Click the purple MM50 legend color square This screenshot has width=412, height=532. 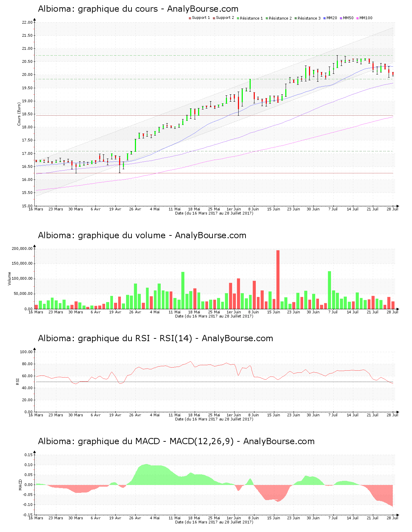coord(341,18)
